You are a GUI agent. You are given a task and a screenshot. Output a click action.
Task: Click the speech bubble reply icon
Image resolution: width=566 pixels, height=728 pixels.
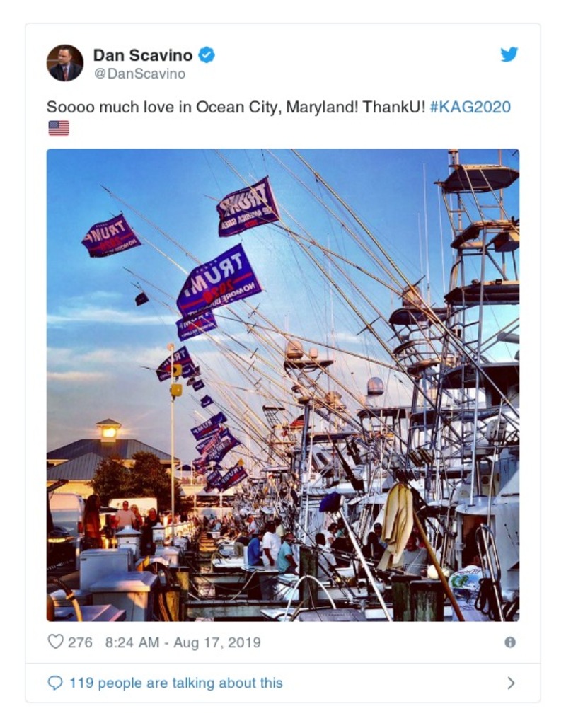pos(54,683)
